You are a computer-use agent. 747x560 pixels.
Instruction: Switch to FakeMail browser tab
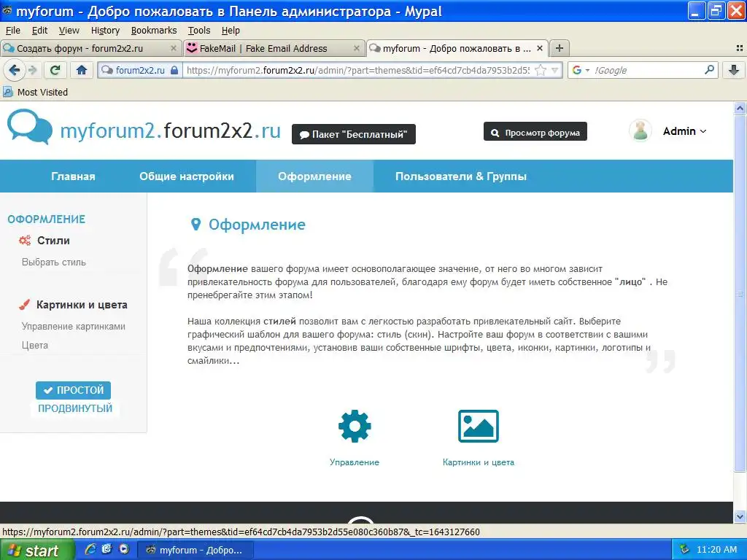pos(274,48)
